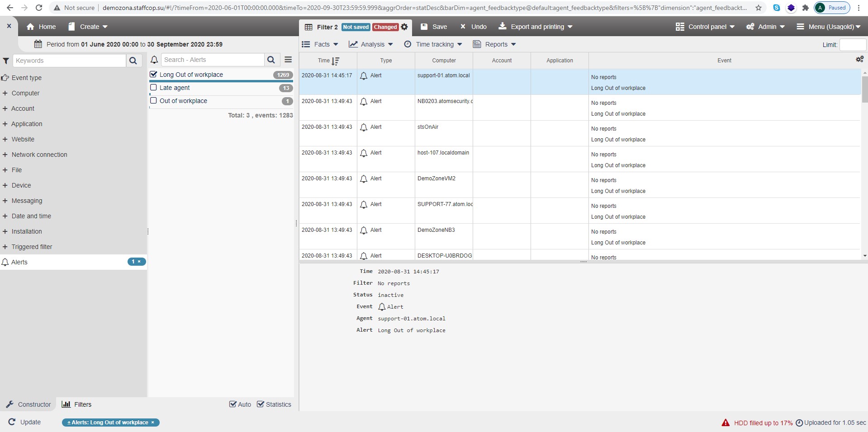The image size is (868, 432).
Task: Click the Update button
Action: pyautogui.click(x=25, y=422)
